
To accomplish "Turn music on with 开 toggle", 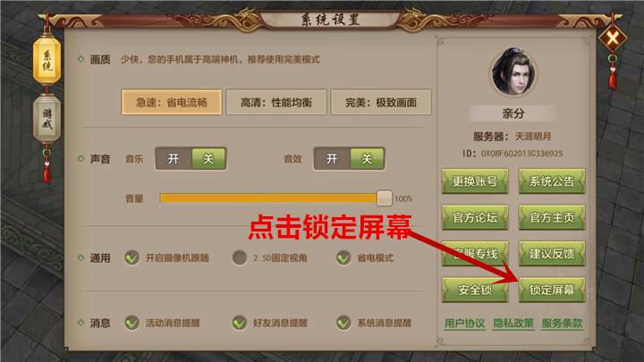I will 174,159.
